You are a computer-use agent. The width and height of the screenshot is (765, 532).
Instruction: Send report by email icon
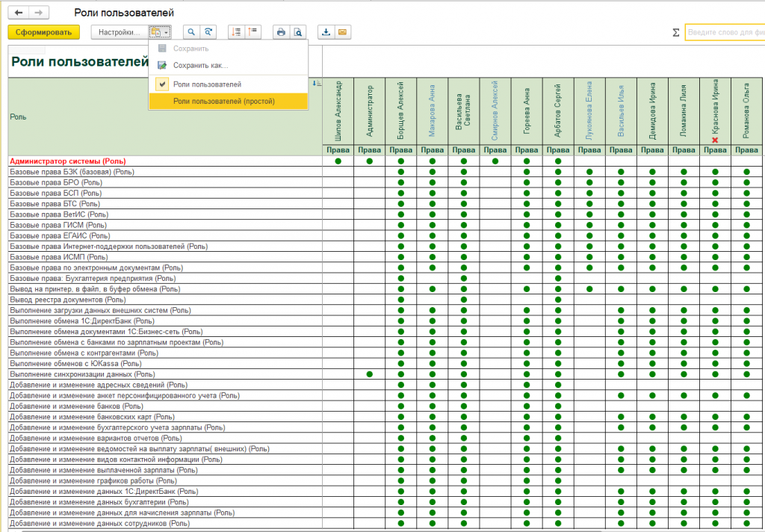(x=343, y=32)
